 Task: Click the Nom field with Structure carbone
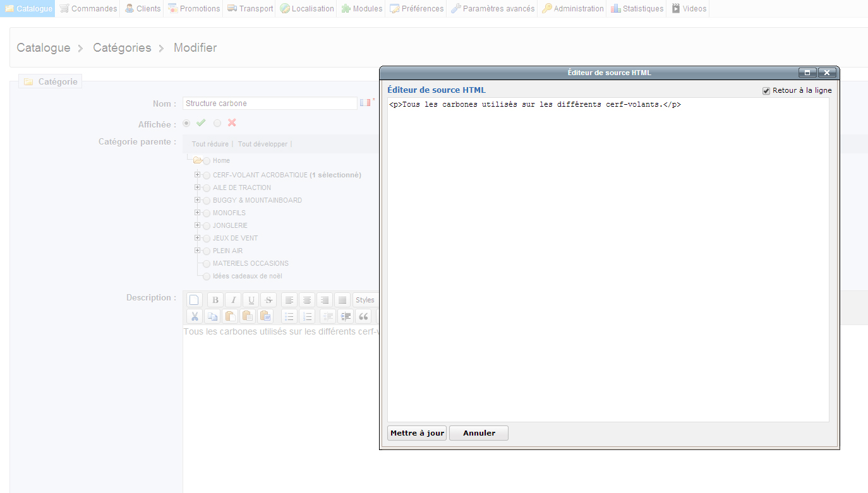270,104
